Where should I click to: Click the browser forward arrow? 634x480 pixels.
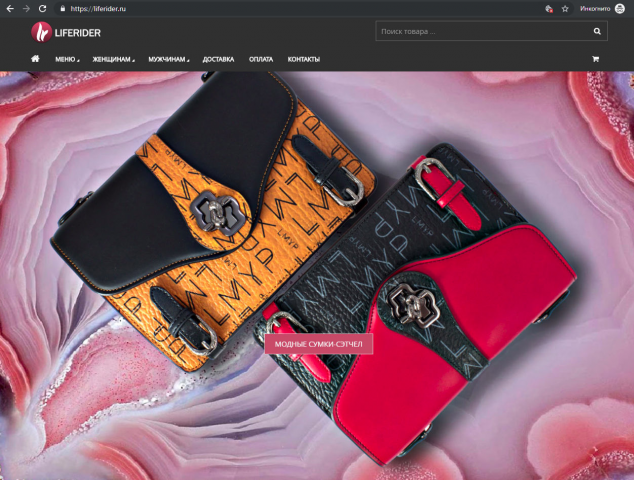pyautogui.click(x=26, y=8)
